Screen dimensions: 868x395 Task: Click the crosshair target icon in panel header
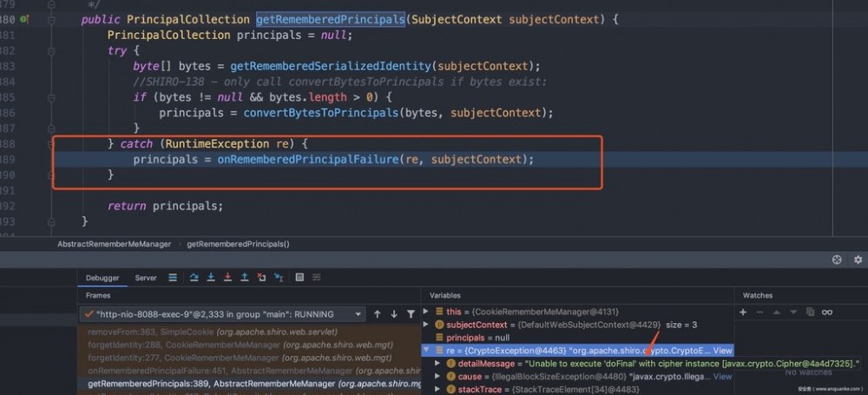[x=837, y=260]
